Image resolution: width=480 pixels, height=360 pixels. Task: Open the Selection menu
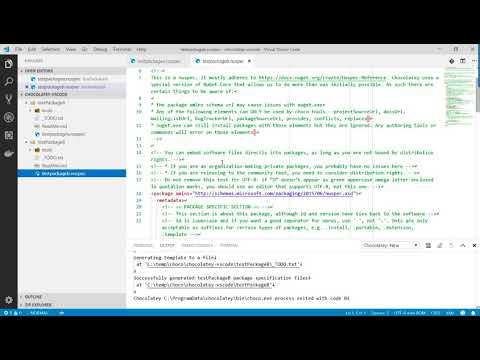point(51,49)
